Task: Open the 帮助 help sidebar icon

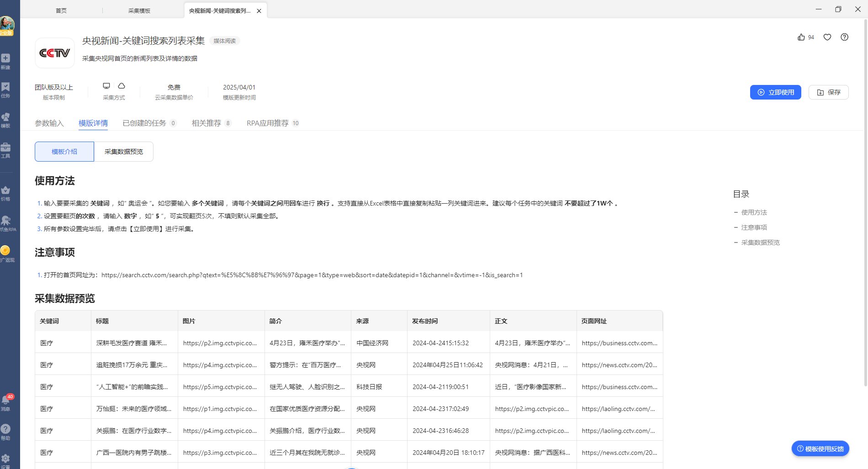Action: [x=5, y=432]
